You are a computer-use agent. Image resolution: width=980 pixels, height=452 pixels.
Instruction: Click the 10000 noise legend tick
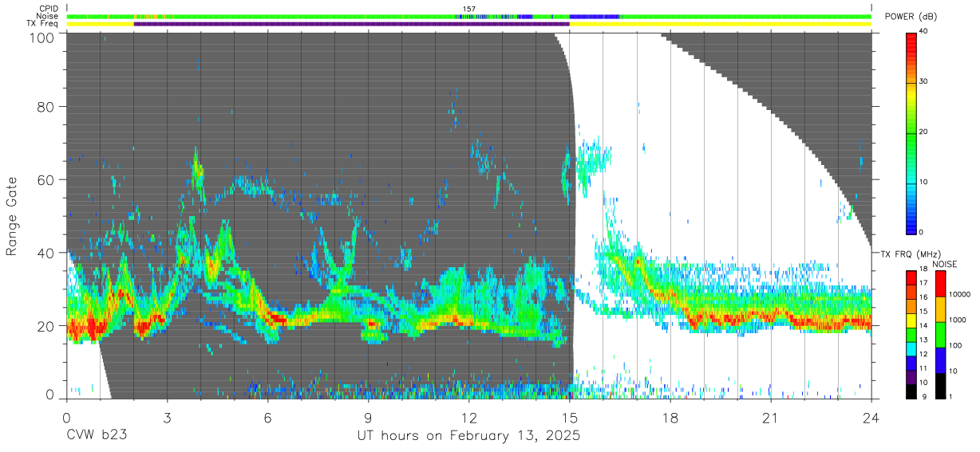click(x=959, y=294)
